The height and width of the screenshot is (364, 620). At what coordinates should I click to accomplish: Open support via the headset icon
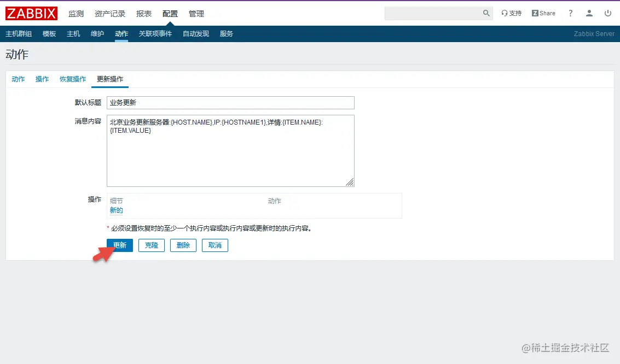coord(511,13)
